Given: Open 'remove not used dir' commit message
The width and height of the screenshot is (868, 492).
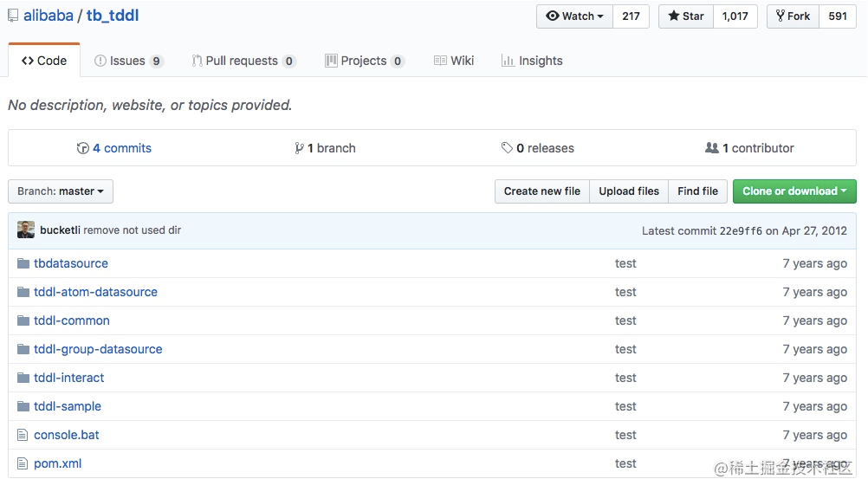Looking at the screenshot, I should click(x=133, y=230).
